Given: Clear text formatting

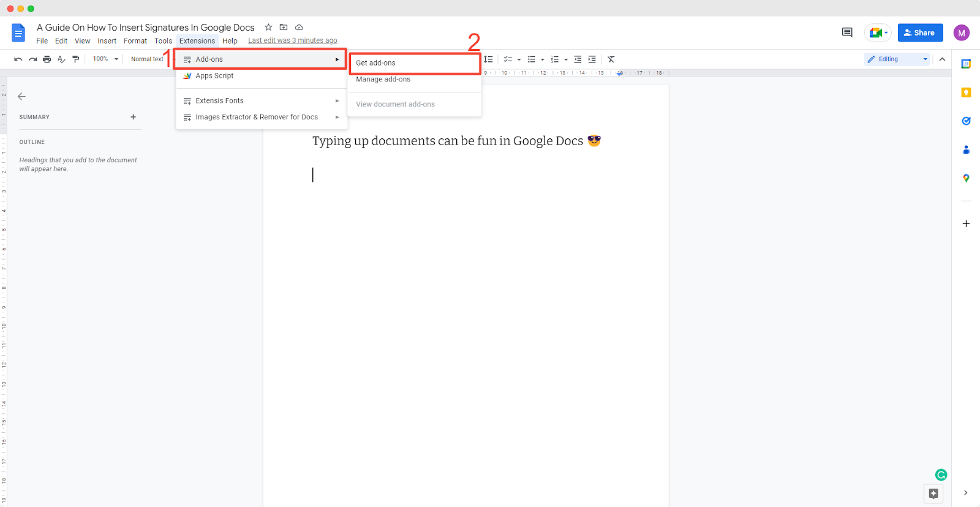Looking at the screenshot, I should coord(611,59).
